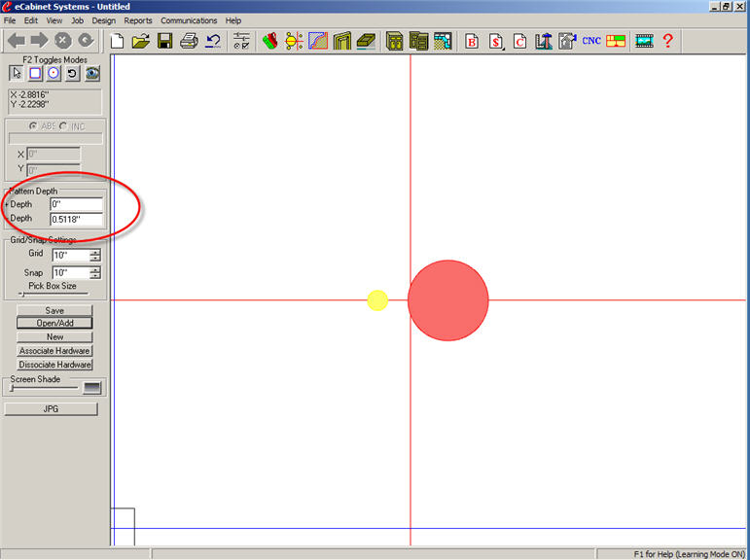This screenshot has width=750, height=560.
Task: Click the Grid value input field
Action: click(x=71, y=256)
